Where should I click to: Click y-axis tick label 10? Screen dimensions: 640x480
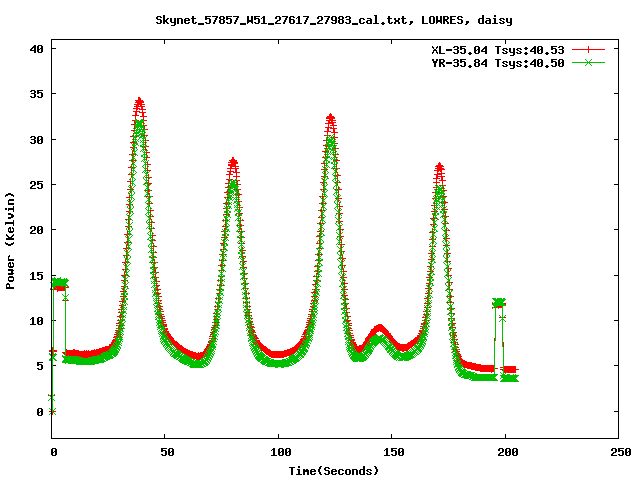36,321
